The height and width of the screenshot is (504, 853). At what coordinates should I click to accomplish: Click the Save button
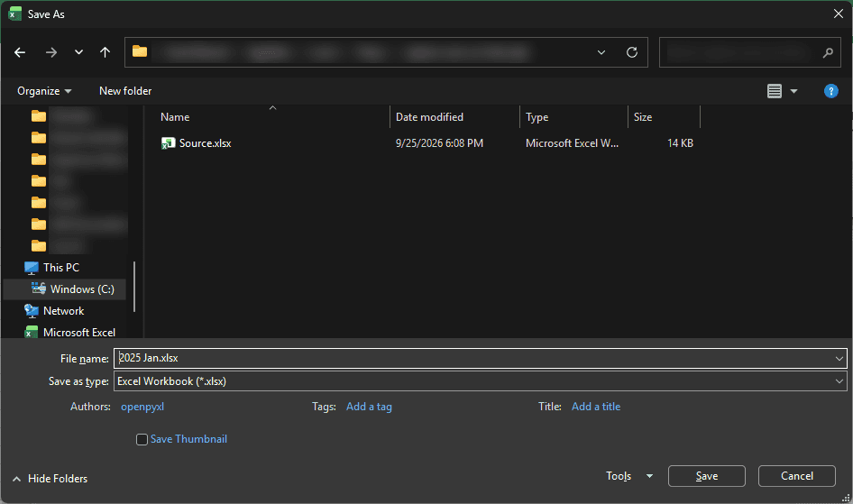pos(707,476)
